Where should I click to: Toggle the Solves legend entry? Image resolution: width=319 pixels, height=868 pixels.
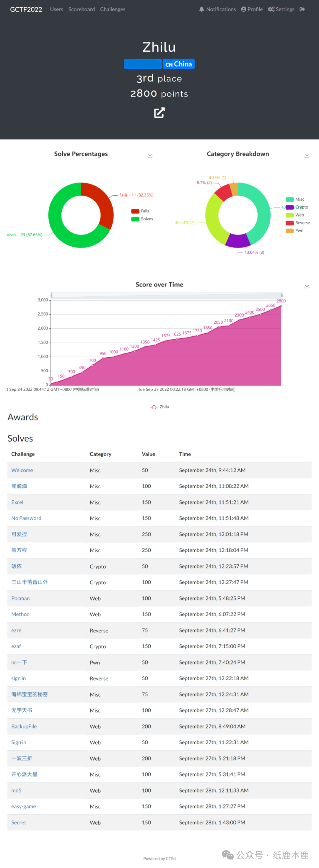[x=136, y=219]
